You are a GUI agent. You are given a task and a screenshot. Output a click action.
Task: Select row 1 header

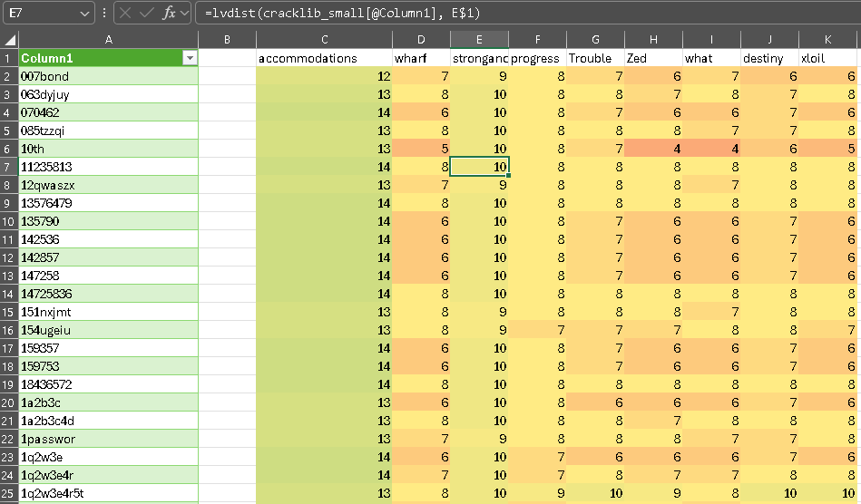[9, 58]
